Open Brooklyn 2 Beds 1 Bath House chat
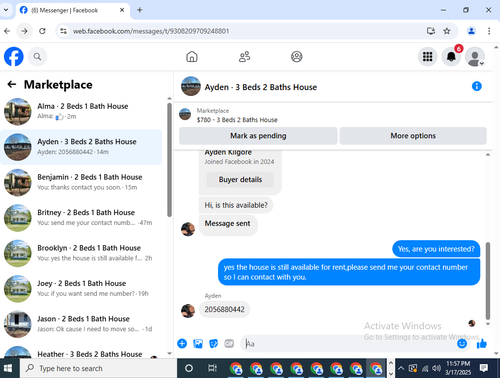 [81, 253]
